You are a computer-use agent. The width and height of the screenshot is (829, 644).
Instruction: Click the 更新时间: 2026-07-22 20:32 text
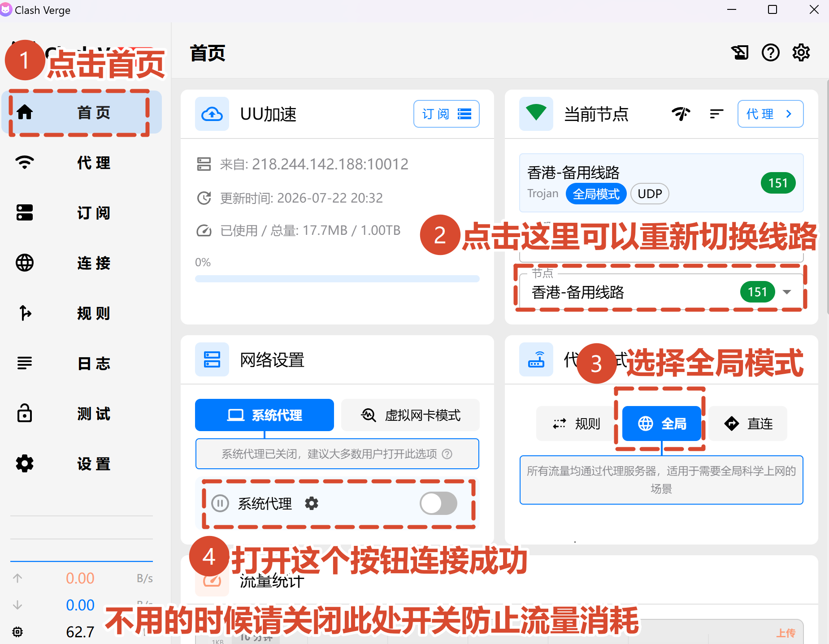pos(301,198)
